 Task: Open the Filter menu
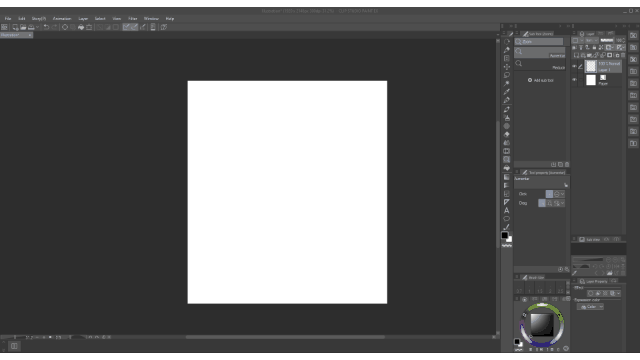pyautogui.click(x=133, y=19)
